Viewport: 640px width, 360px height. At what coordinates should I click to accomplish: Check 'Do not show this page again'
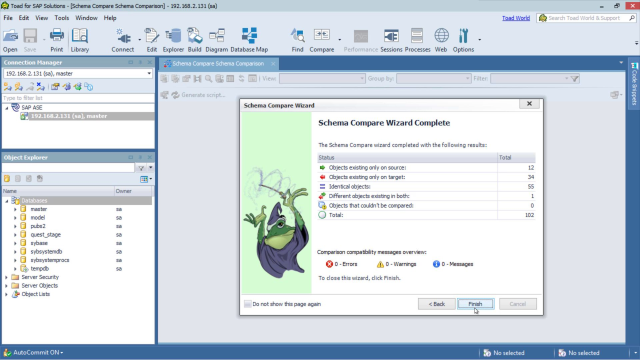point(248,304)
